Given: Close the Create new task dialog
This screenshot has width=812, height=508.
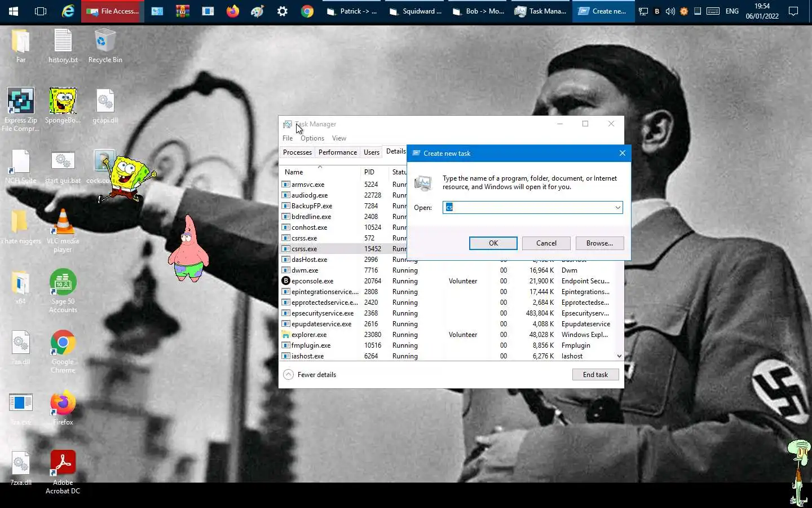Looking at the screenshot, I should pos(623,153).
